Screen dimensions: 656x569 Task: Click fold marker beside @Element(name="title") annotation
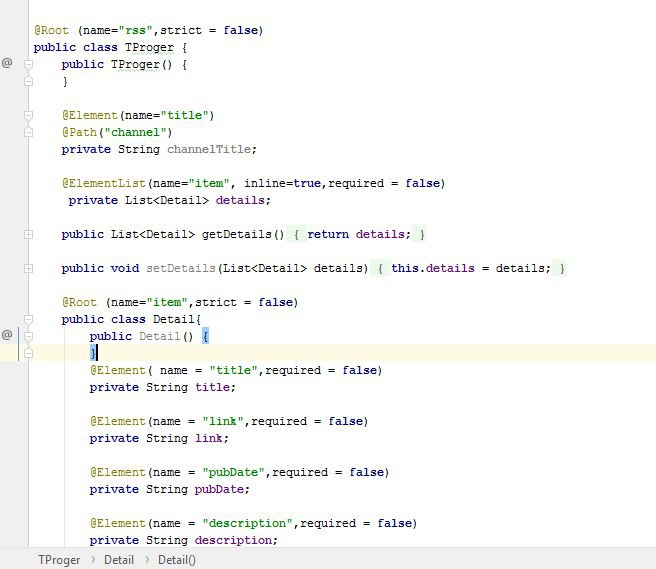[29, 115]
